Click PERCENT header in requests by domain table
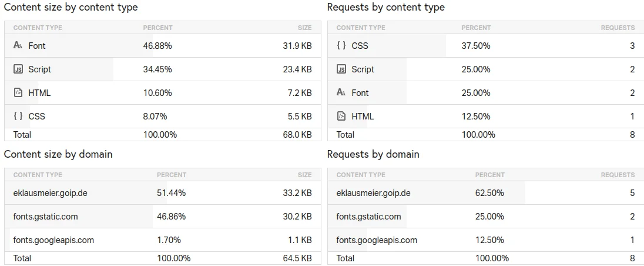Viewport: 644px width, 266px height. [489, 175]
